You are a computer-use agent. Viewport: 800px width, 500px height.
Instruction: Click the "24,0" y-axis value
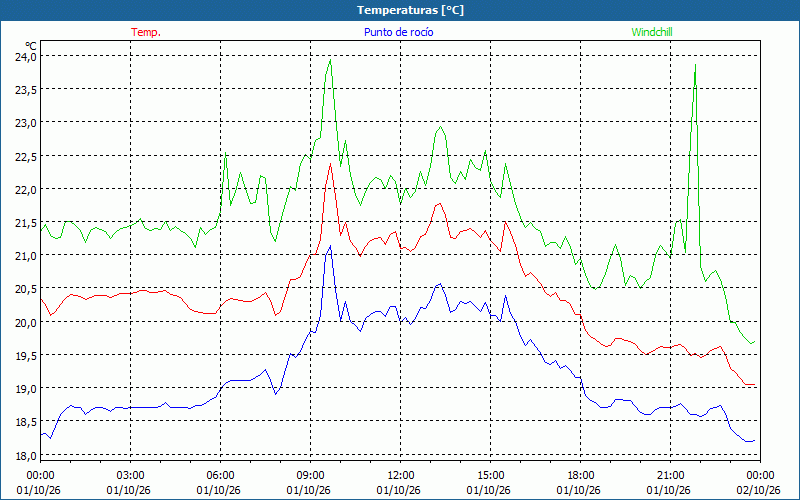pos(26,56)
